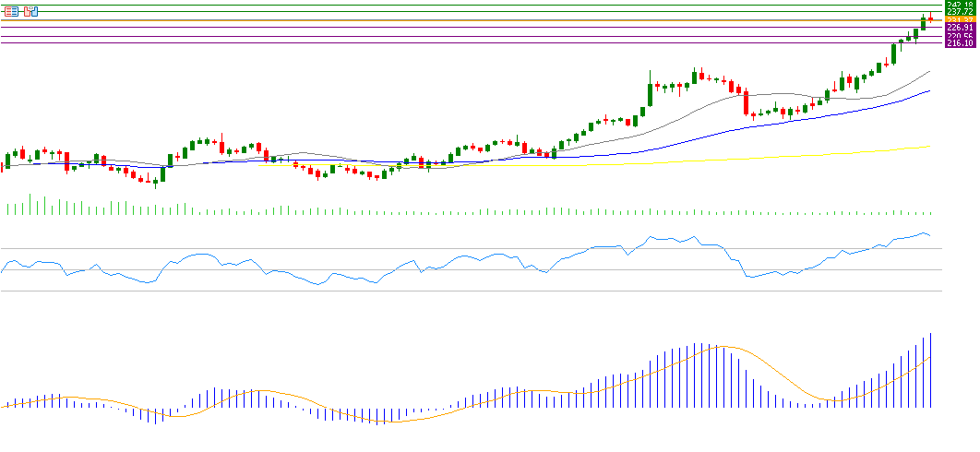Image resolution: width=980 pixels, height=452 pixels.
Task: Click the upper gray oscillator level line
Action: tap(461, 248)
